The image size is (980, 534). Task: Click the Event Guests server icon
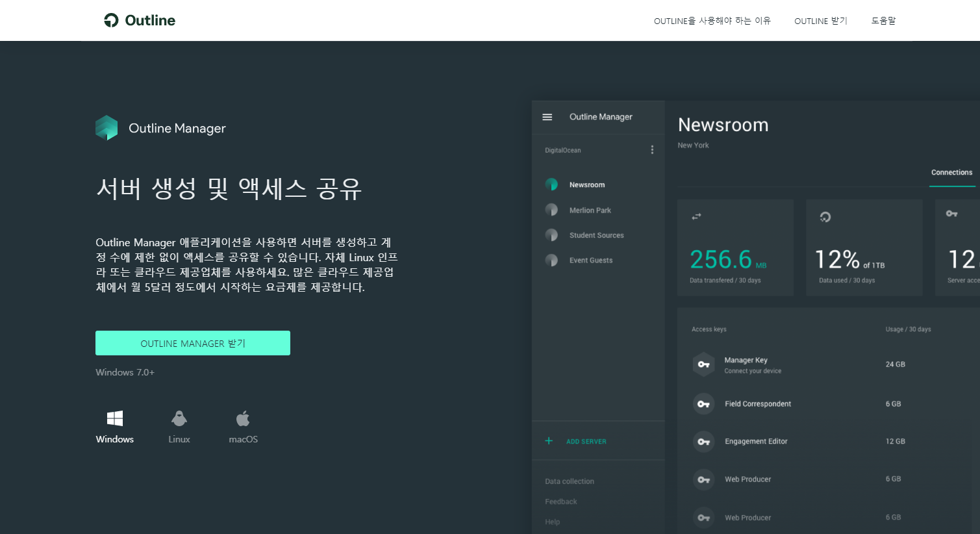click(x=551, y=261)
